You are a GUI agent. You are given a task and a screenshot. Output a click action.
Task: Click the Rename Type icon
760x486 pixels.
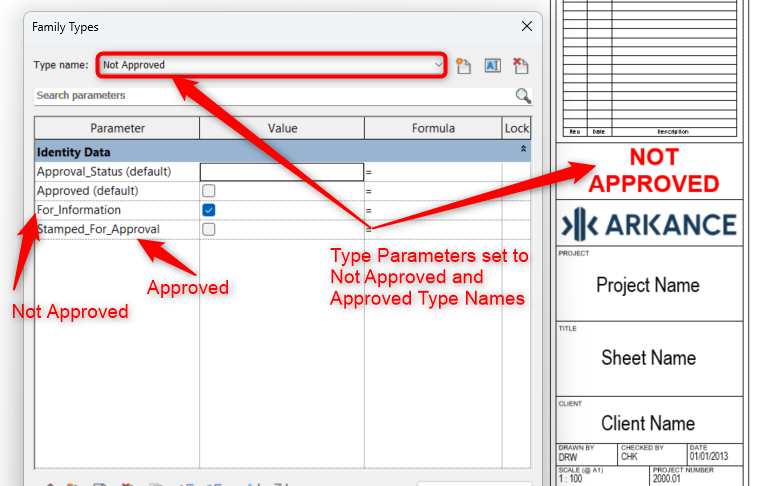(x=492, y=65)
